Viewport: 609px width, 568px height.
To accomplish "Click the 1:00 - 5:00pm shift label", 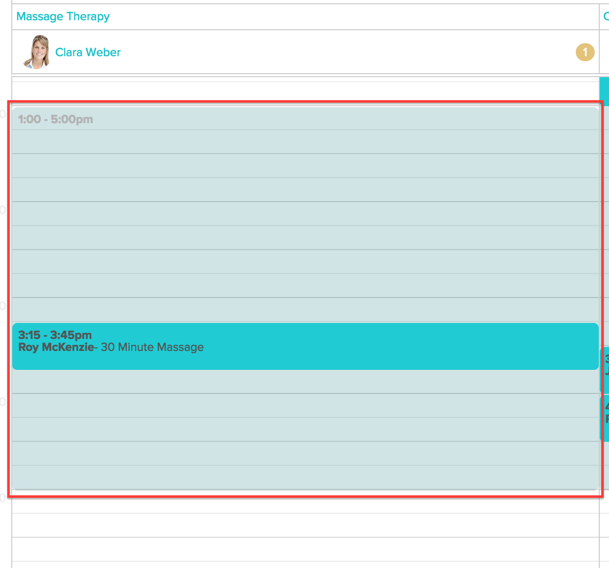I will pyautogui.click(x=55, y=119).
